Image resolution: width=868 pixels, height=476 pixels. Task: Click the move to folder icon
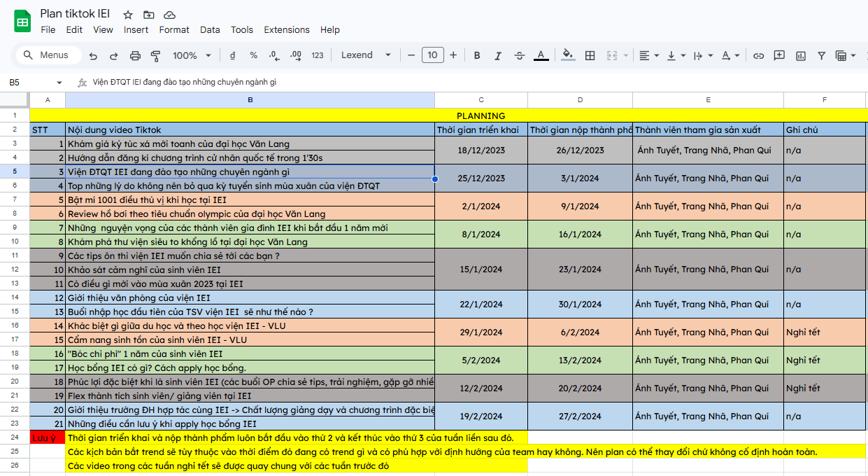coord(148,15)
